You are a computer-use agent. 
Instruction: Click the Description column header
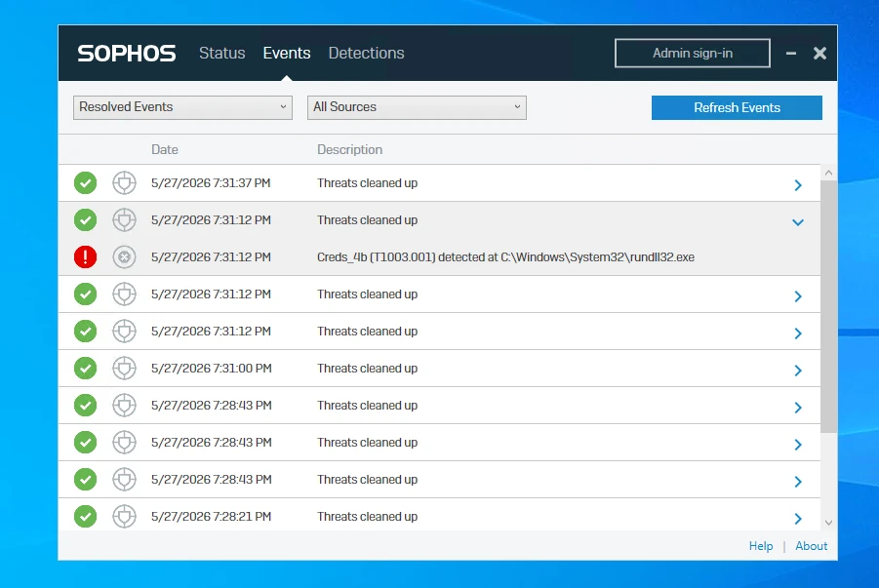(350, 149)
